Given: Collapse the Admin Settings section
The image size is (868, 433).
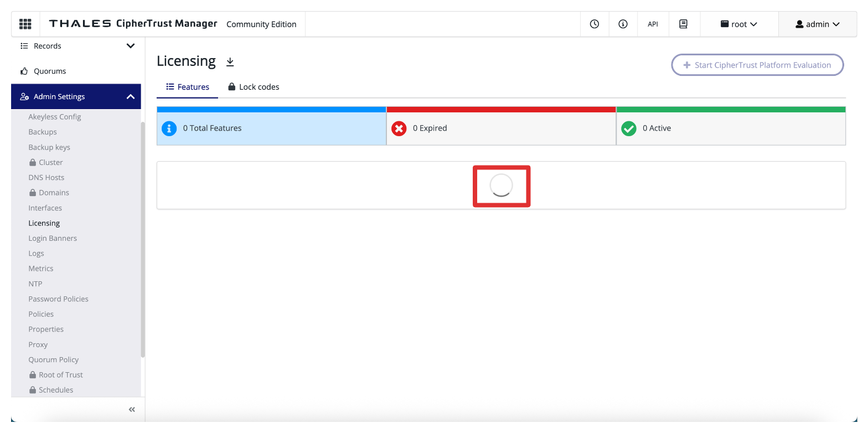Looking at the screenshot, I should coord(131,97).
